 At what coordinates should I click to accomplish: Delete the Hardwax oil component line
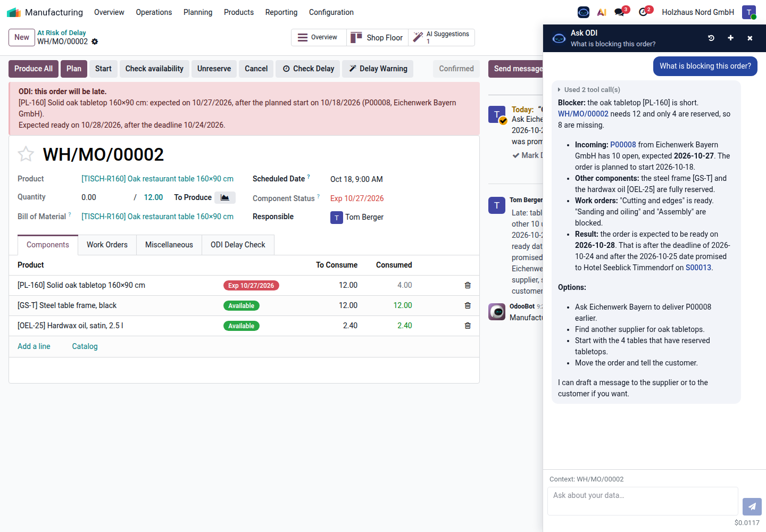(468, 326)
